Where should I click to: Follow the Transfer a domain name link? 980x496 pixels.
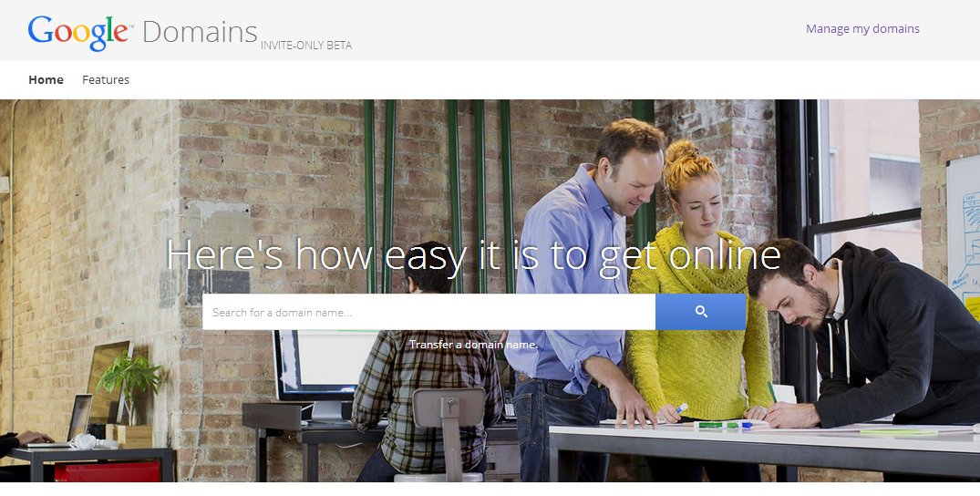[474, 345]
